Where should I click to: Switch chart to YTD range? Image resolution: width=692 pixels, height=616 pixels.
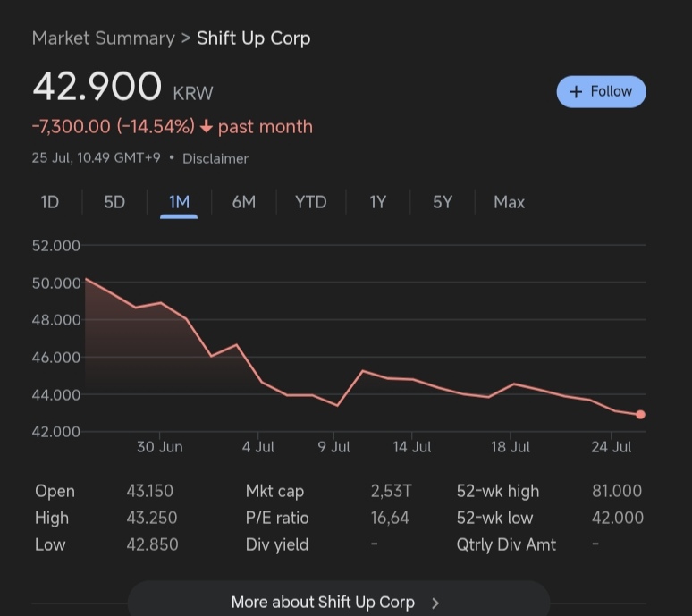coord(311,202)
